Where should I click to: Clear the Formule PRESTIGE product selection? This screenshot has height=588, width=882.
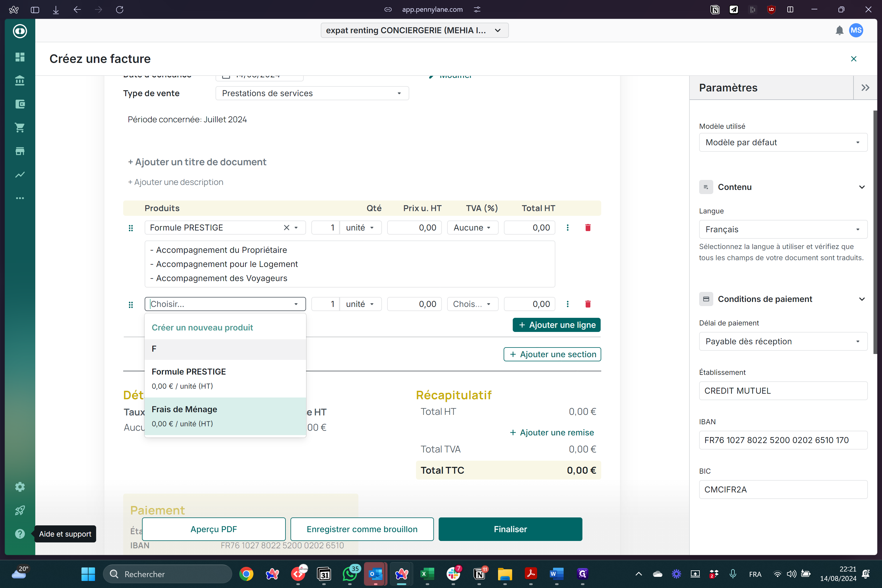(286, 228)
